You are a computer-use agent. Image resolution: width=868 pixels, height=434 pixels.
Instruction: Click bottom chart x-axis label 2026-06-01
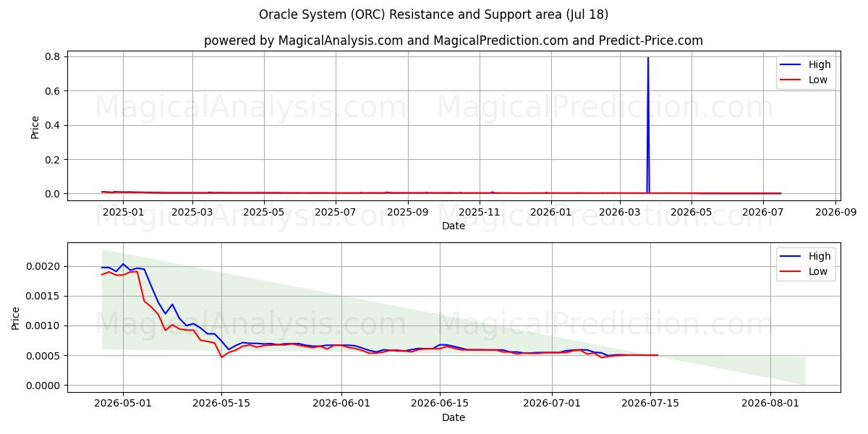pyautogui.click(x=341, y=404)
